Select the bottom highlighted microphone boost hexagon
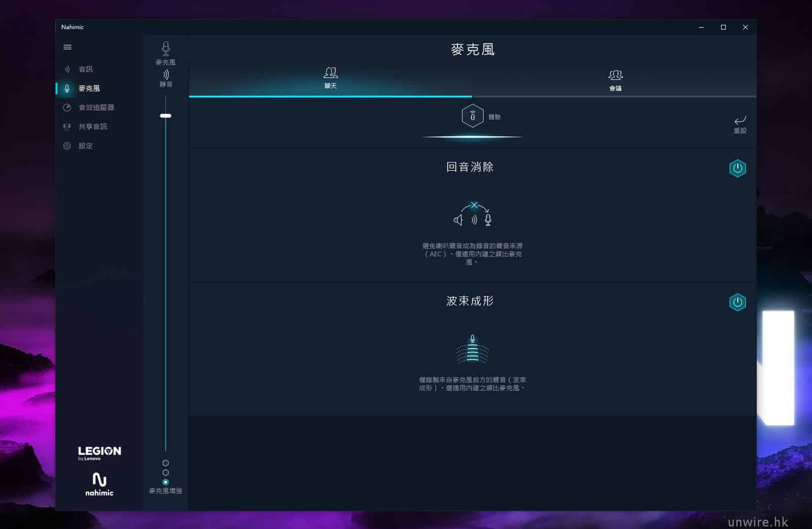Screen dimensions: 812x529 click(x=165, y=482)
